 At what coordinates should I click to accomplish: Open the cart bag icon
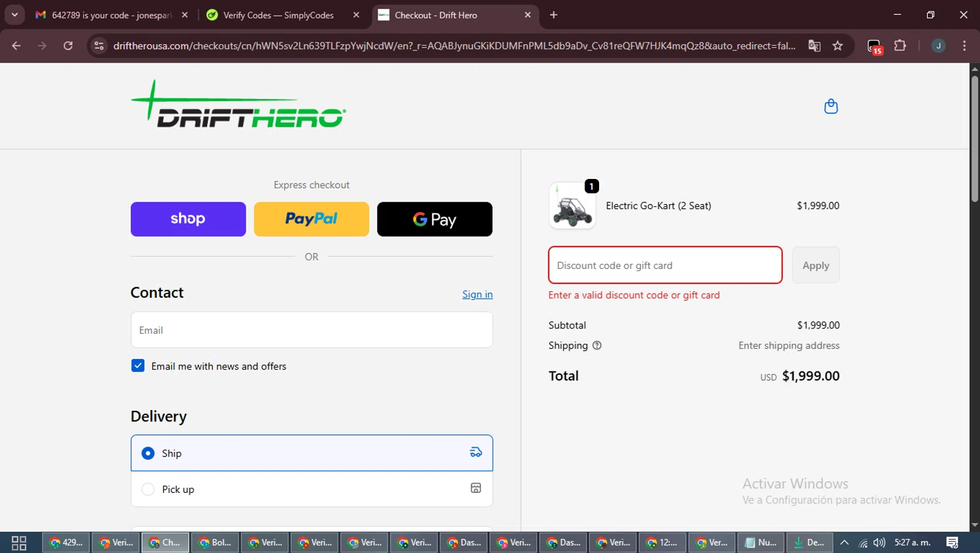pos(830,106)
